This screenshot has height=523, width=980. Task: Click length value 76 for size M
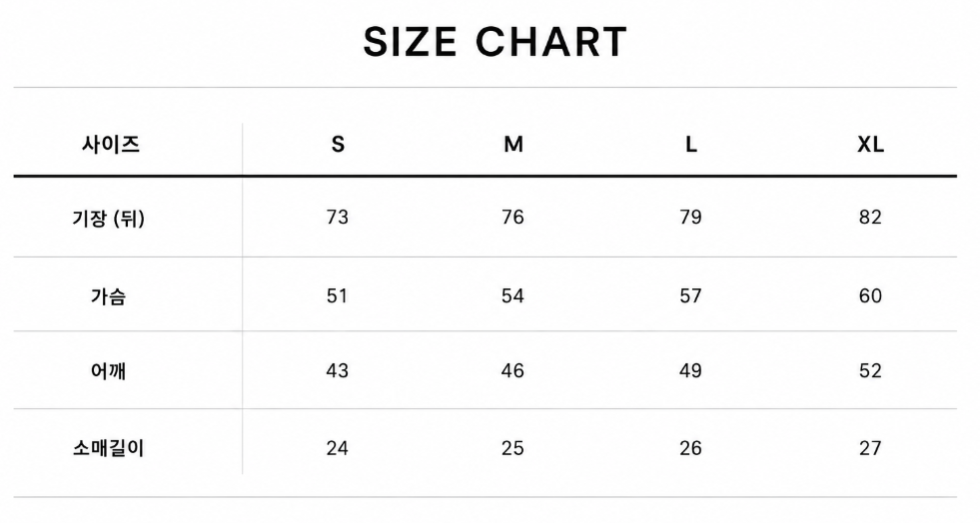pyautogui.click(x=512, y=218)
